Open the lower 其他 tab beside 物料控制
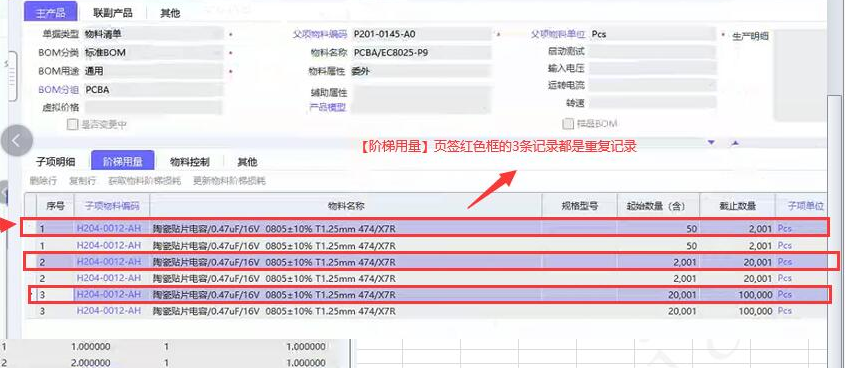The image size is (845, 368). 247,162
